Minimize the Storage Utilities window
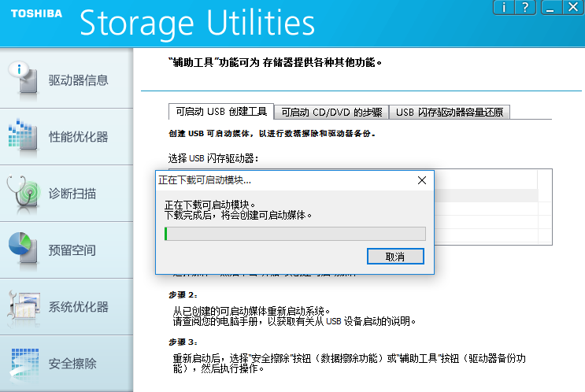 tap(550, 8)
